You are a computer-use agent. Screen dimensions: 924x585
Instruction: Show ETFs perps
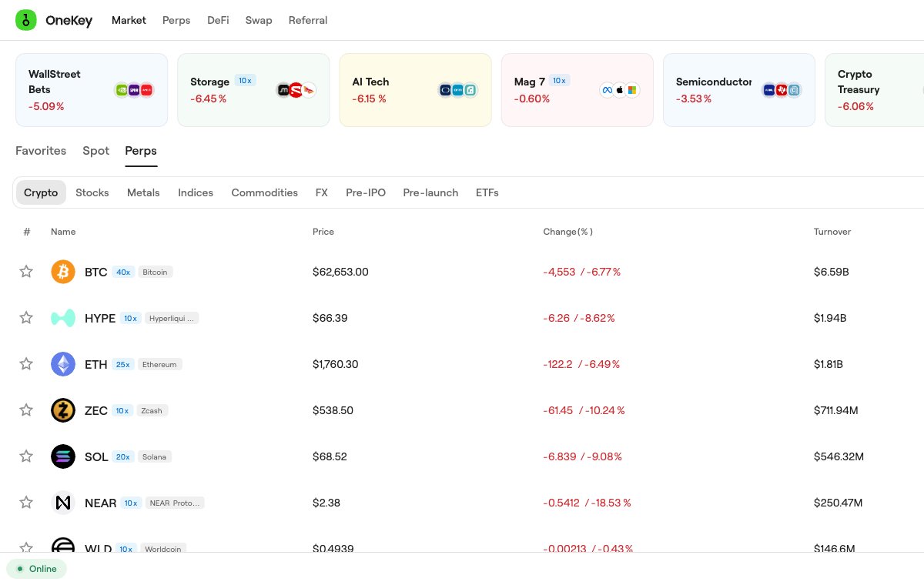[487, 192]
